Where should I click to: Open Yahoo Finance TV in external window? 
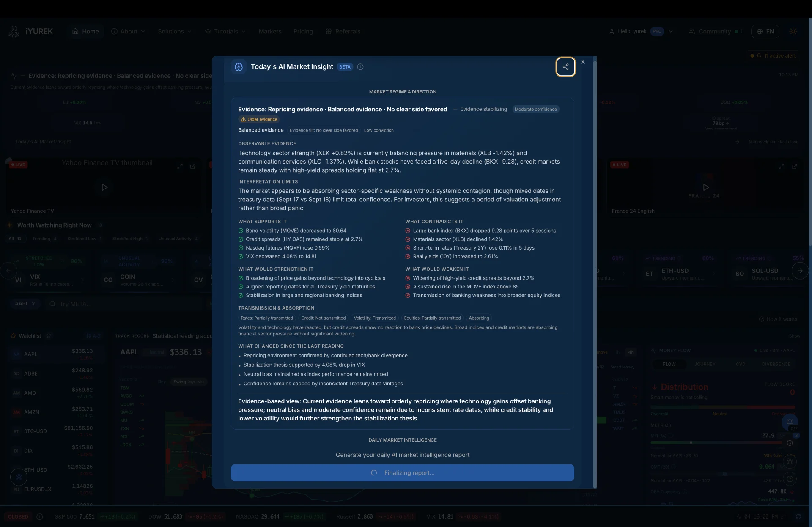point(193,167)
